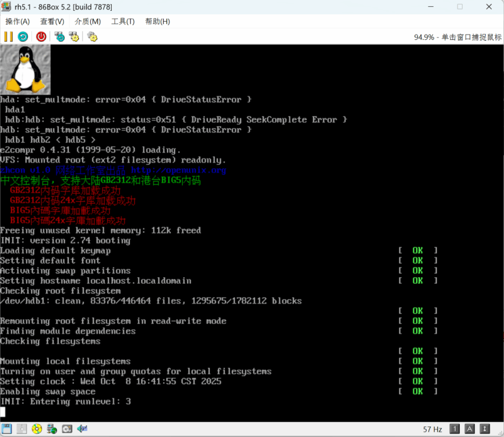
Task: Send Ctrl+Alt+Del via toolbar icon
Action: [x=60, y=36]
